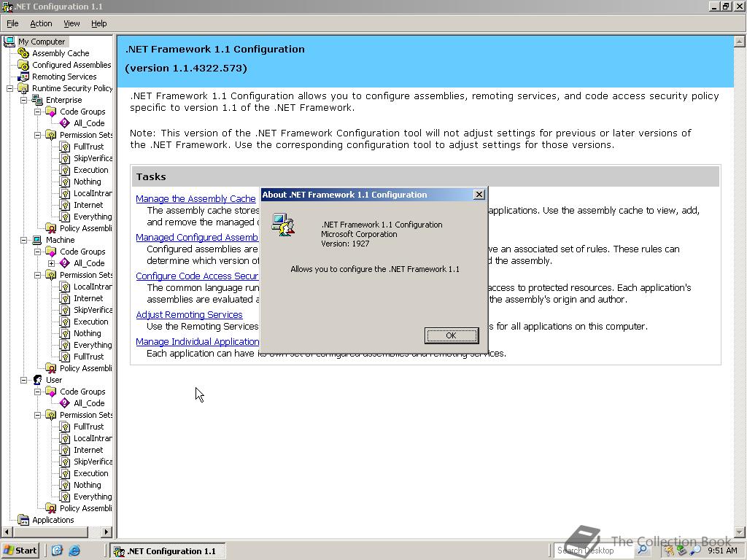Select All_Code icon under Machine Code Groups
The height and width of the screenshot is (560, 747).
tap(65, 263)
